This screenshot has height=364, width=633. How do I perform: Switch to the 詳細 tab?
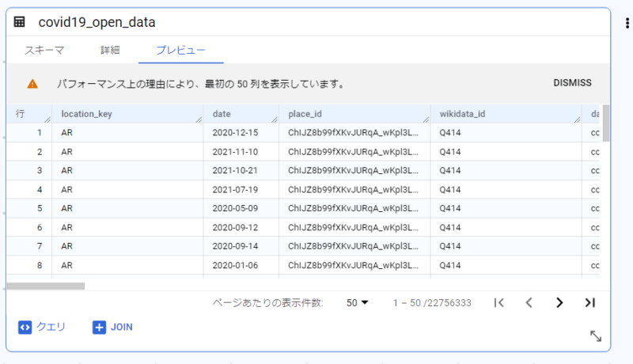(110, 50)
